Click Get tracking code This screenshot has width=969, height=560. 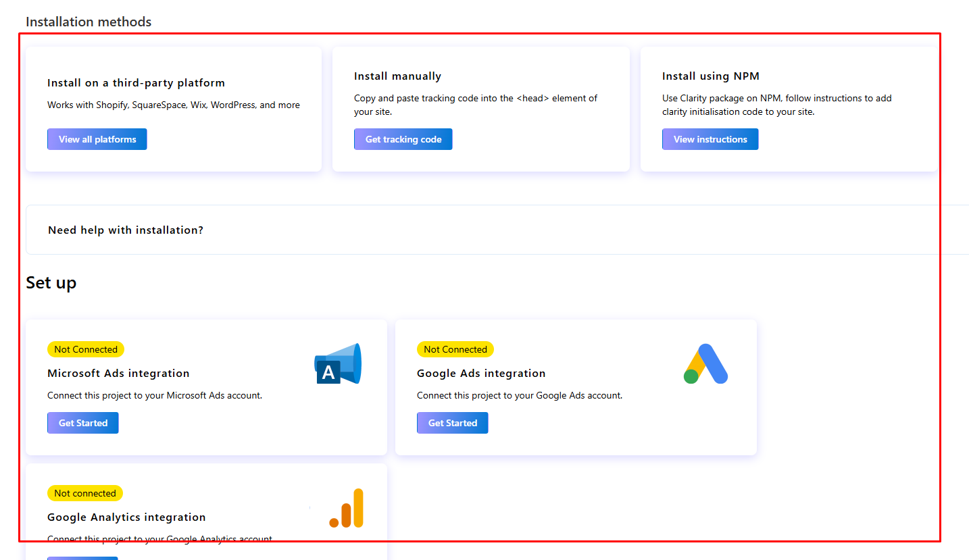pos(403,138)
